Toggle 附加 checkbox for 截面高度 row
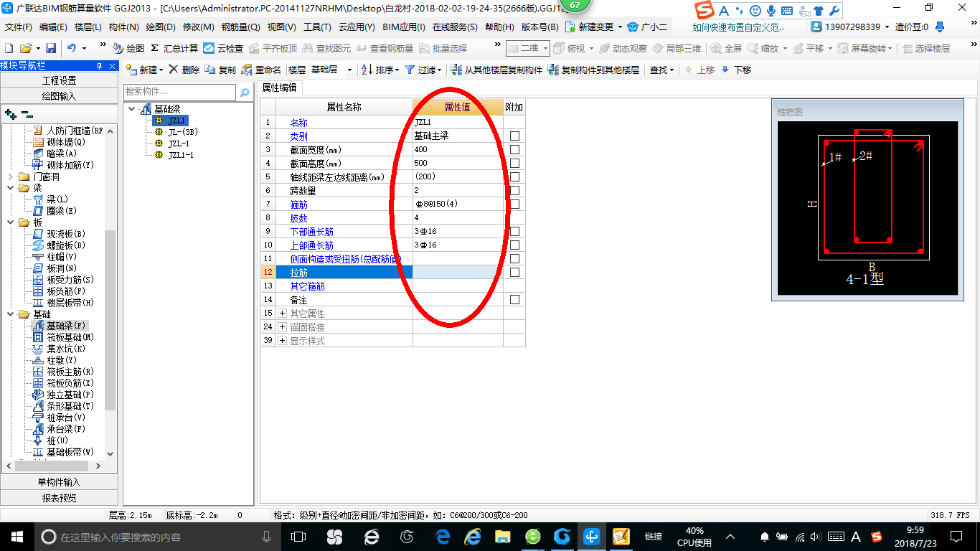This screenshot has width=980, height=551. 514,163
